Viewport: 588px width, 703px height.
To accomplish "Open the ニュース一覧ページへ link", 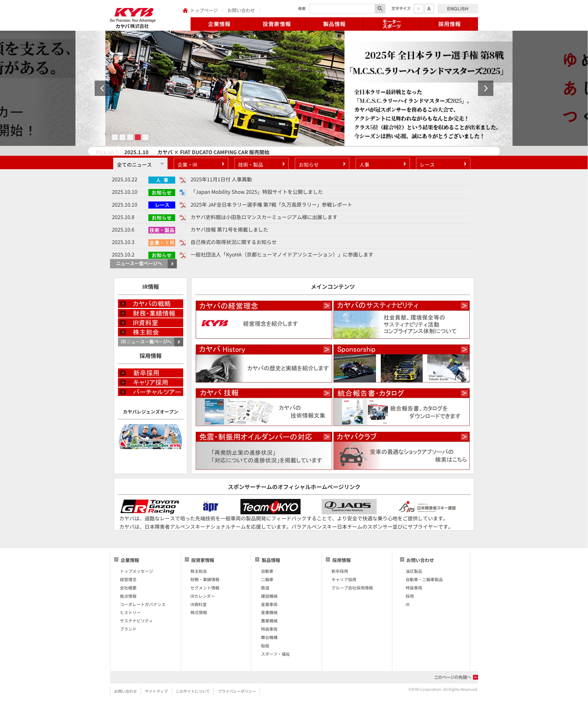I will click(143, 264).
